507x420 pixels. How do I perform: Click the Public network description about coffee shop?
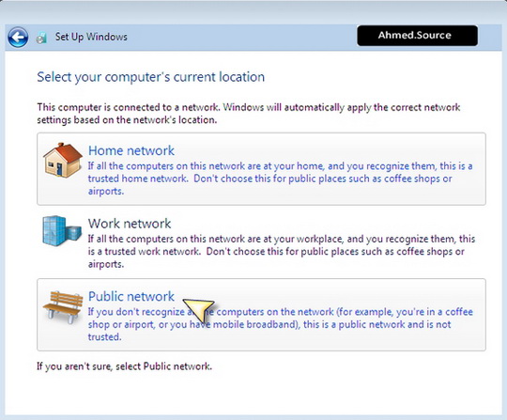[x=281, y=324]
